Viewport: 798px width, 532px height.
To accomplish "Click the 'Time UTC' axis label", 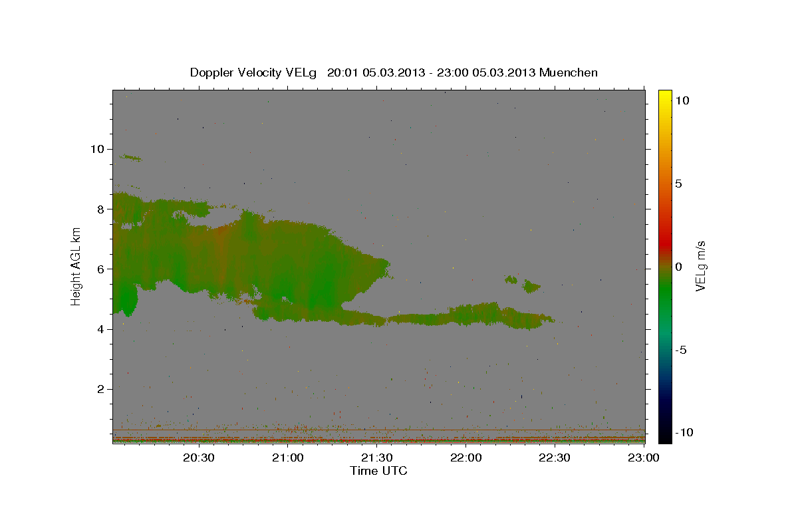I will tap(378, 471).
